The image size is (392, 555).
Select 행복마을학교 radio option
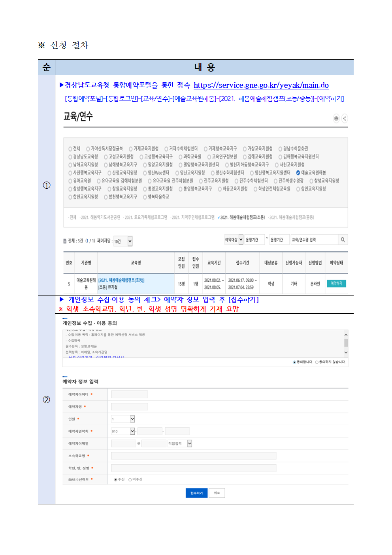click(145, 197)
